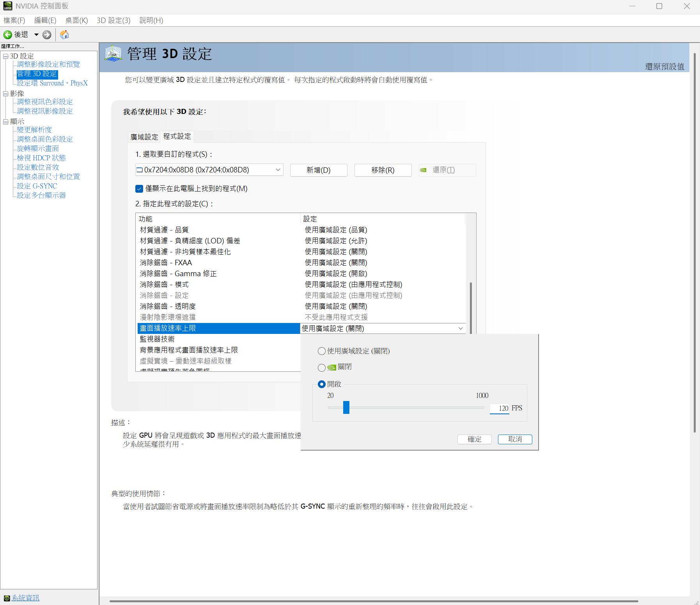Open 檢視 HDCP 狀態 in the tree
Image resolution: width=700 pixels, height=605 pixels.
click(41, 158)
